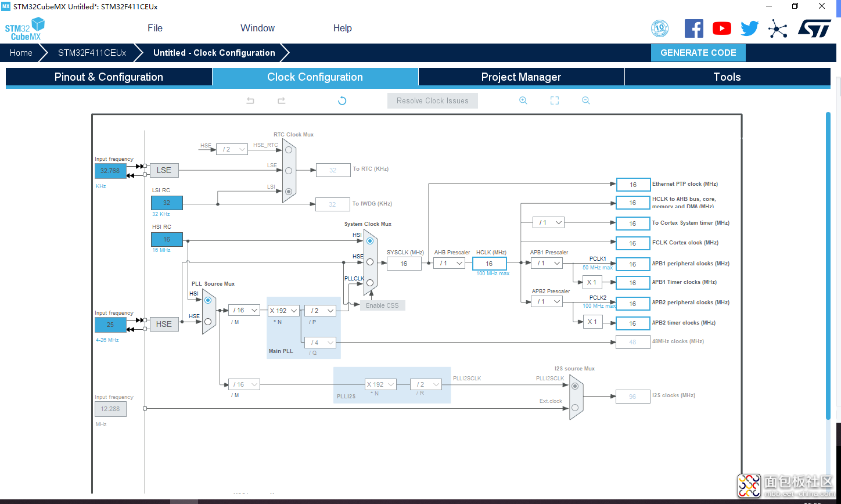841x504 pixels.
Task: Select HSI in PLL Source Mux
Action: click(x=208, y=300)
